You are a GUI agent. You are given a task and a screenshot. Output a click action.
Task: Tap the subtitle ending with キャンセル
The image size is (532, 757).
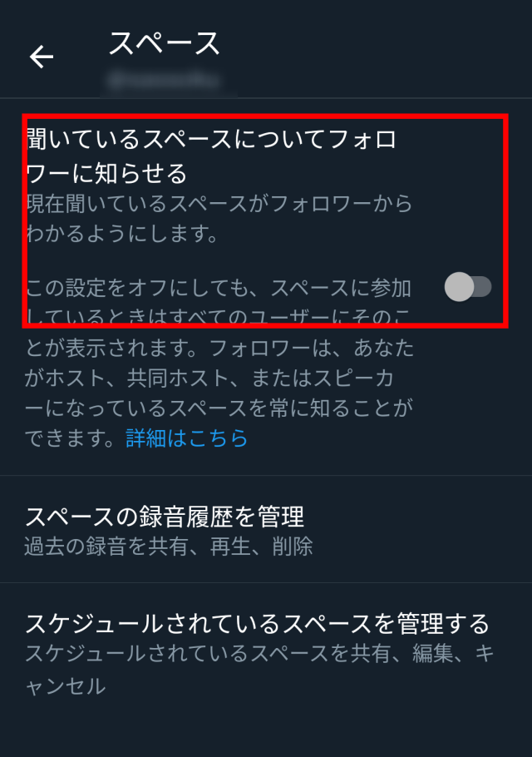pos(259,670)
